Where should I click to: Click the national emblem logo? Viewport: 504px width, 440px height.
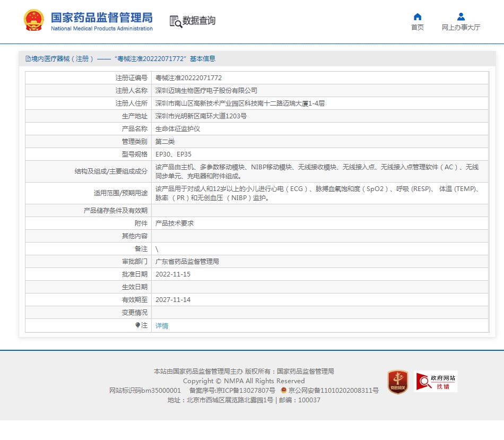coord(34,20)
